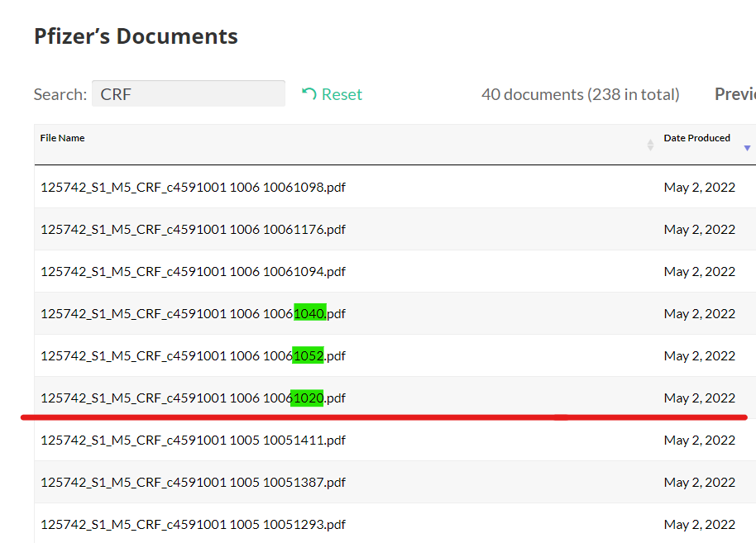Image resolution: width=756 pixels, height=543 pixels.
Task: Open file ending 10051293.pdf
Action: (193, 524)
